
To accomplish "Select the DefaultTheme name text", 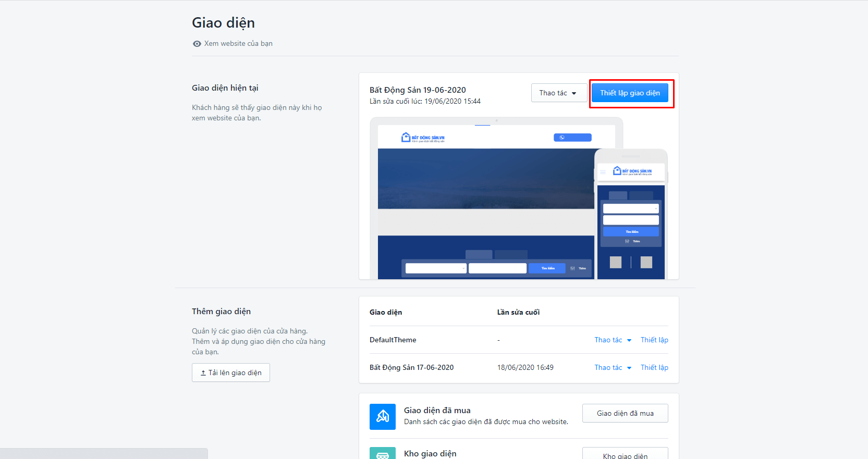I will [393, 340].
